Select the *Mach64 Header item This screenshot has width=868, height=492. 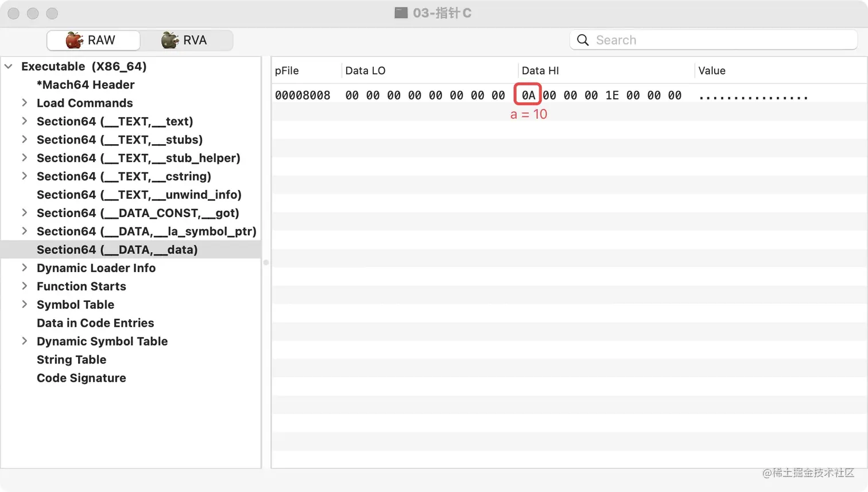click(x=86, y=85)
